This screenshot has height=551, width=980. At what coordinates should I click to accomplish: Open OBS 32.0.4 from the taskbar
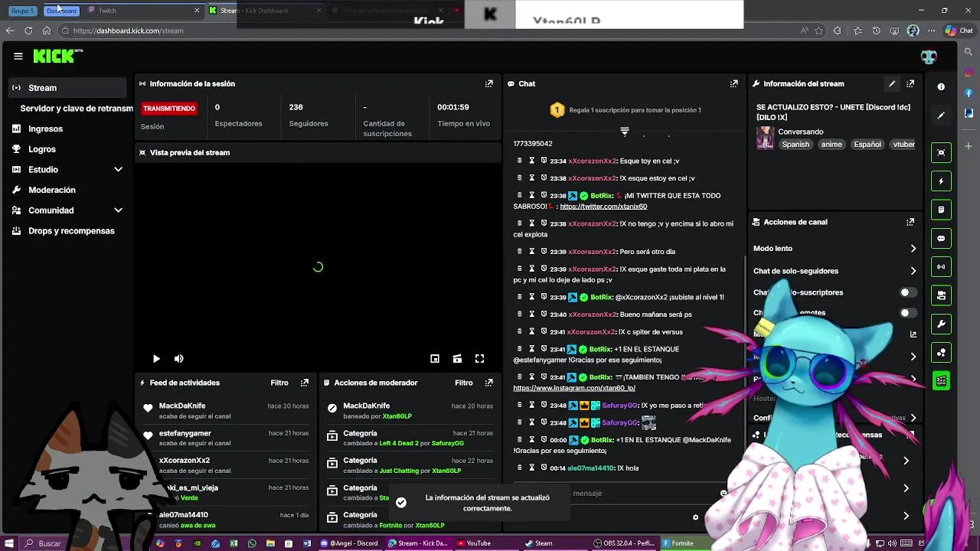coord(624,543)
